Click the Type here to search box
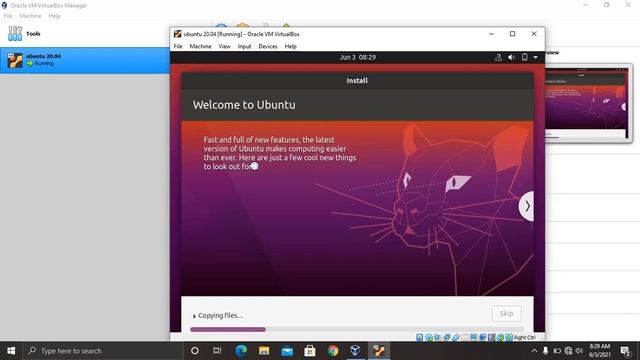Viewport: 640px width, 360px height. 103,351
